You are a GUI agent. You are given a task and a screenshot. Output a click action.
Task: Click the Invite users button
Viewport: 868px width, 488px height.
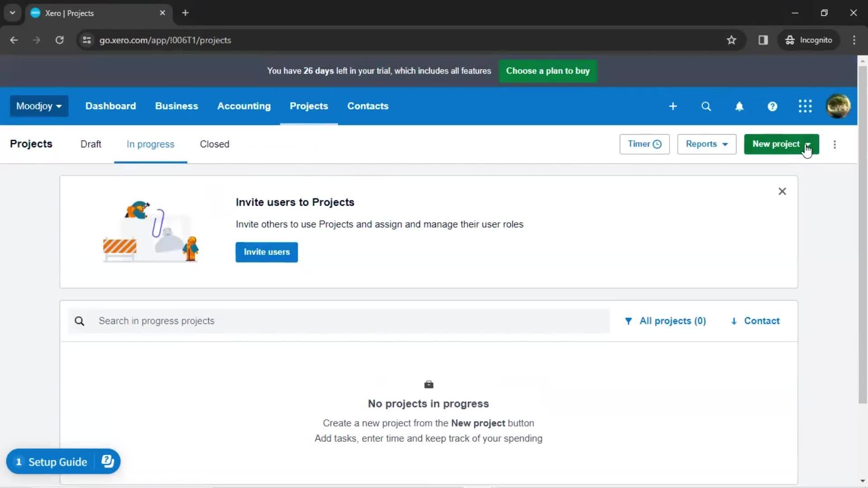pos(267,252)
